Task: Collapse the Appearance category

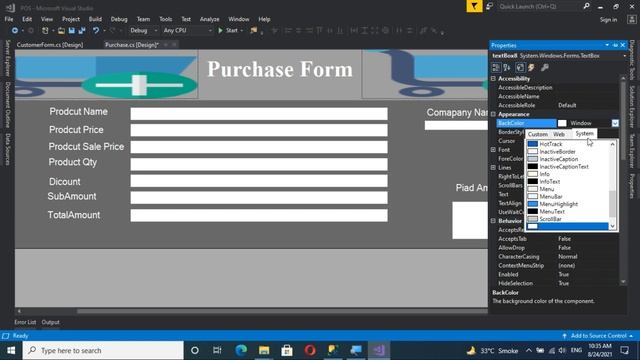Action: [x=493, y=114]
